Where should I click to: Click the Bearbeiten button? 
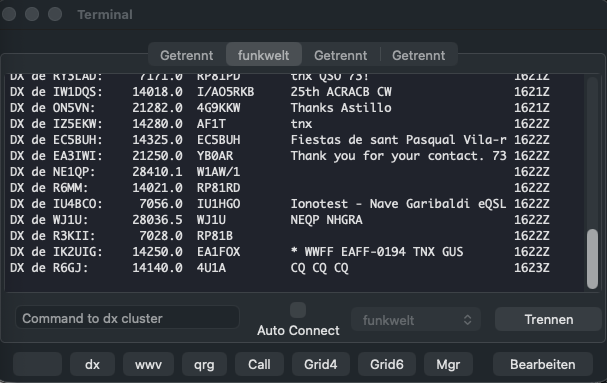[542, 364]
